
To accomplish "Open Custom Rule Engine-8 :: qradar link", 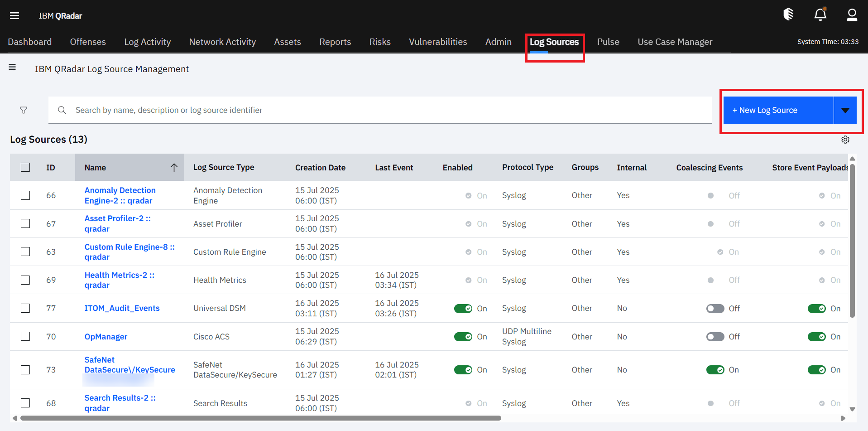I will tap(129, 252).
